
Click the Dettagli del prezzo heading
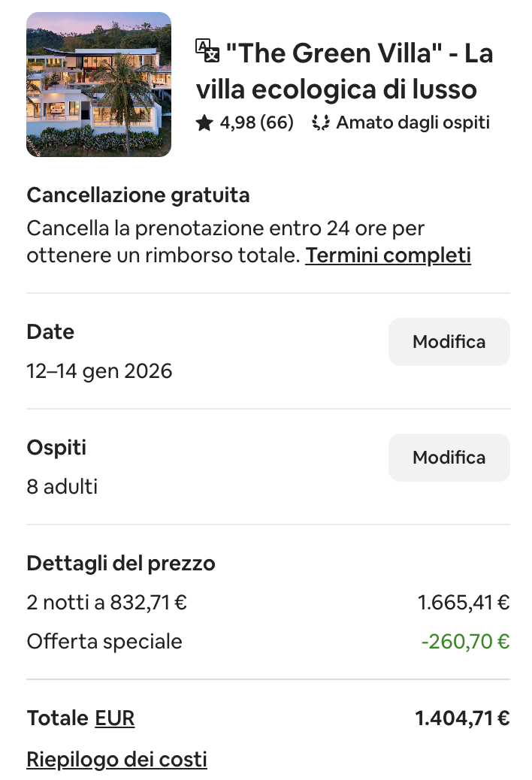[x=120, y=563]
